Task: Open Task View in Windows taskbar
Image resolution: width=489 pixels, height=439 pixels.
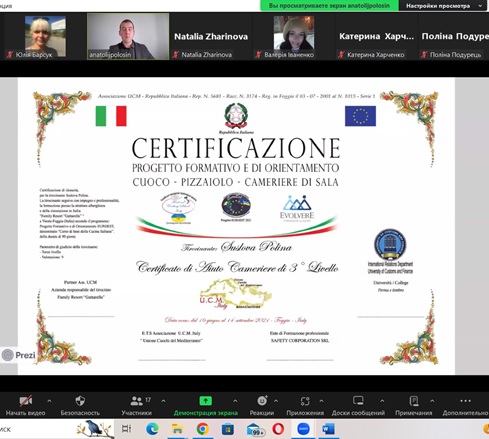Action: [127, 429]
